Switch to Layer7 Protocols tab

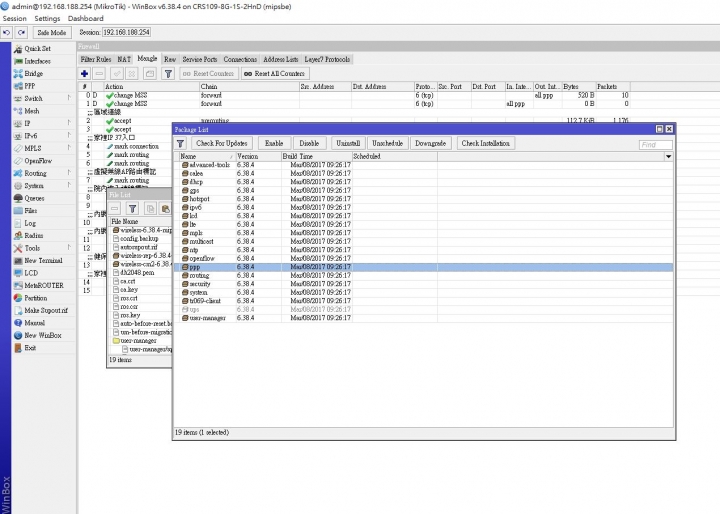(x=327, y=59)
